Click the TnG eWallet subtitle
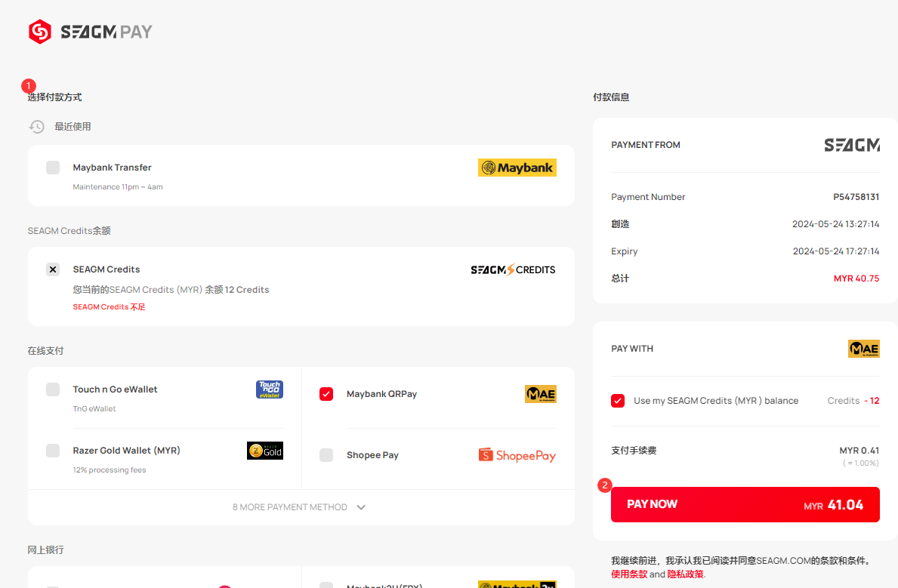Viewport: 898px width, 588px height. click(94, 409)
